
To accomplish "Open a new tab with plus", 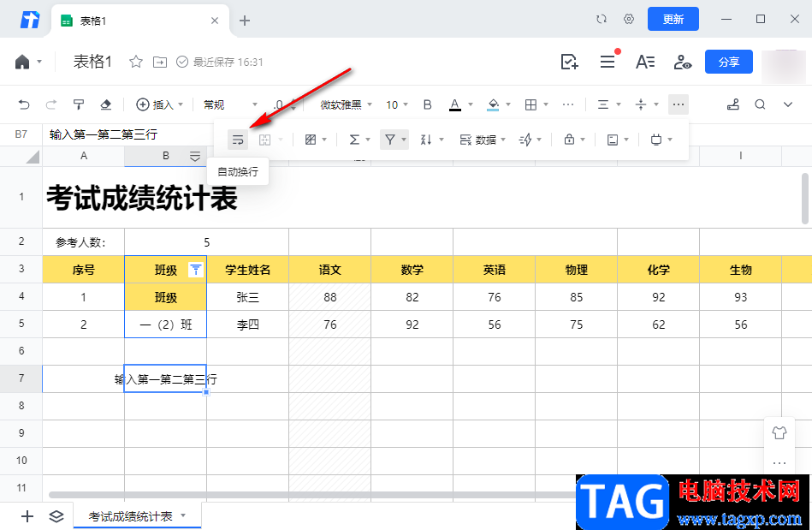I will click(245, 21).
